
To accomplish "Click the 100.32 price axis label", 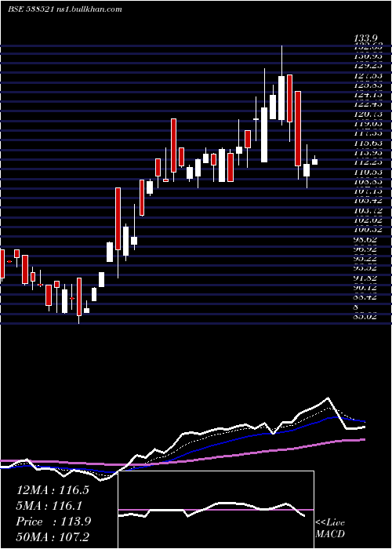I will tap(368, 230).
